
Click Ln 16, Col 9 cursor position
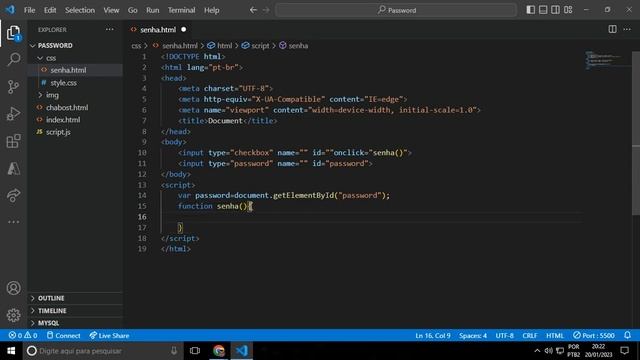tap(433, 336)
